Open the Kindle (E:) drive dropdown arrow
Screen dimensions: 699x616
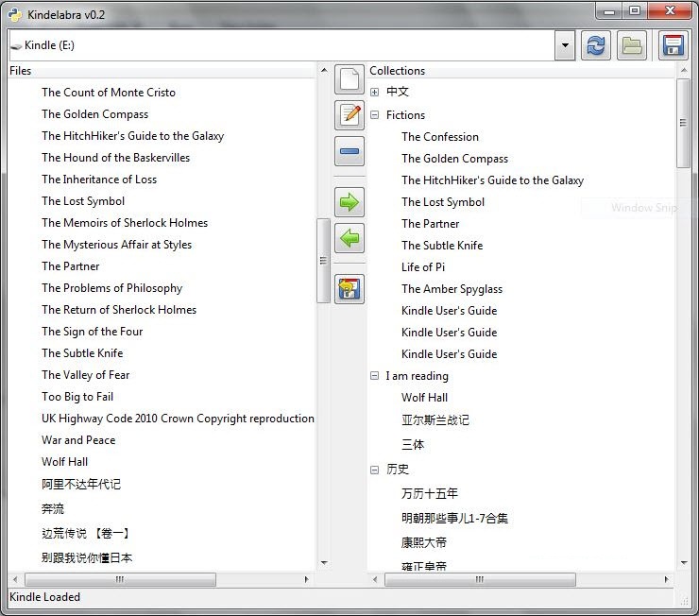[565, 45]
